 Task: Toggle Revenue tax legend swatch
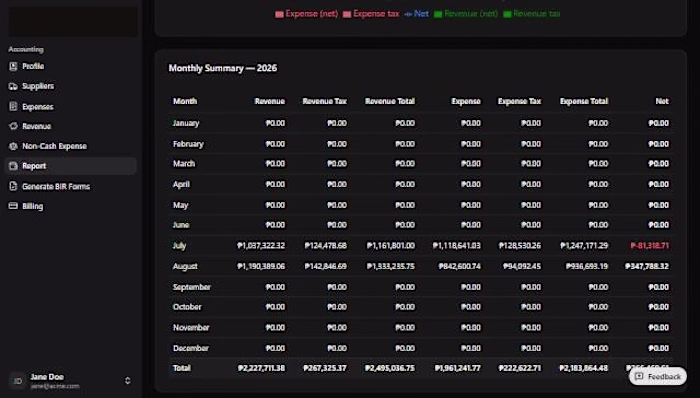click(507, 14)
